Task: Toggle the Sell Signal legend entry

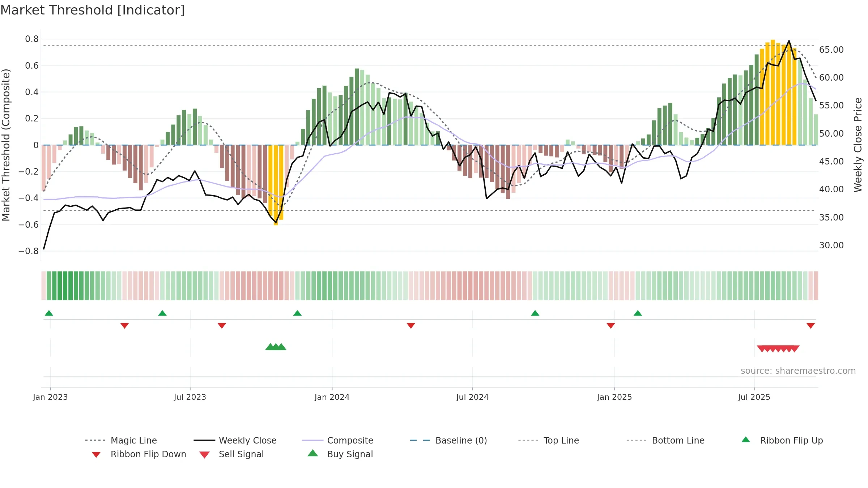Action: (x=231, y=454)
